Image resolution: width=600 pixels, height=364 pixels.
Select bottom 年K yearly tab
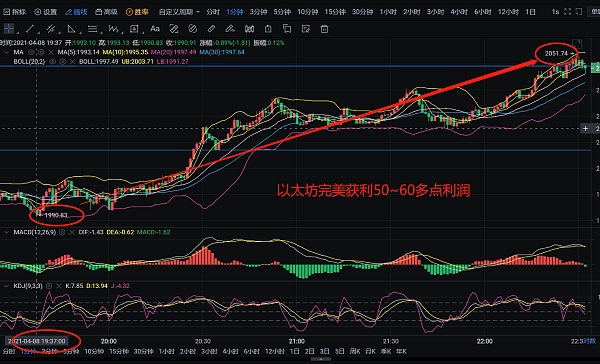pyautogui.click(x=401, y=351)
